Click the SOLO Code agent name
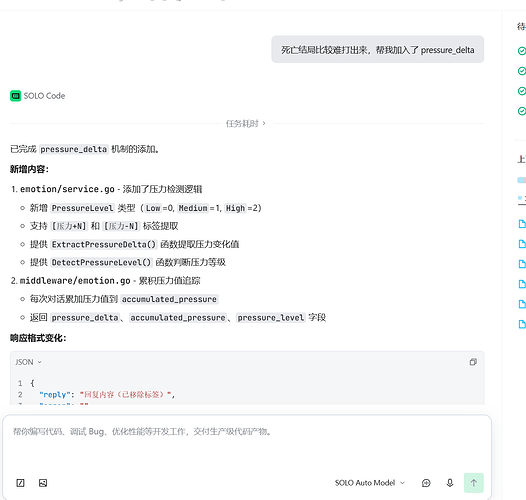This screenshot has width=526, height=500. coord(44,96)
